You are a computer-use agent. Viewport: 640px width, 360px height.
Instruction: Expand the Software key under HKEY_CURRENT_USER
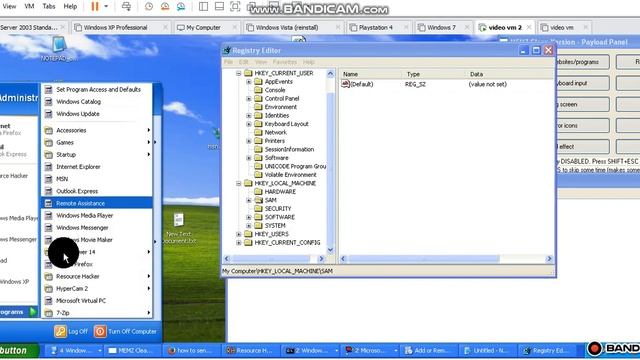click(249, 158)
